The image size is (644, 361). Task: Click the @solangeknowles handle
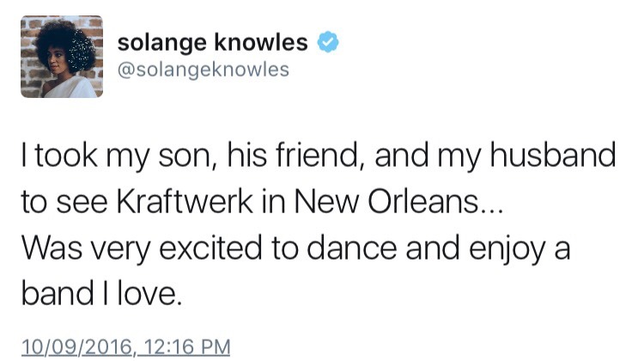click(204, 70)
